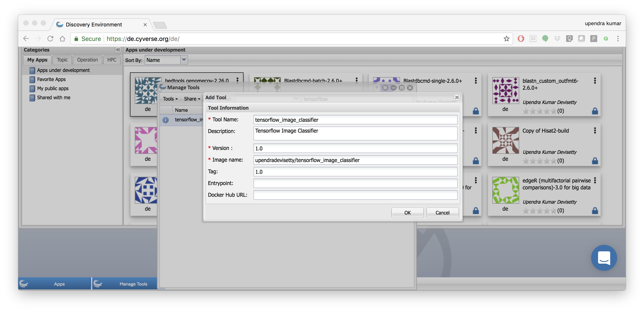Screen dimensions: 644x312
Task: Expand the Tools dropdown menu
Action: tap(170, 99)
